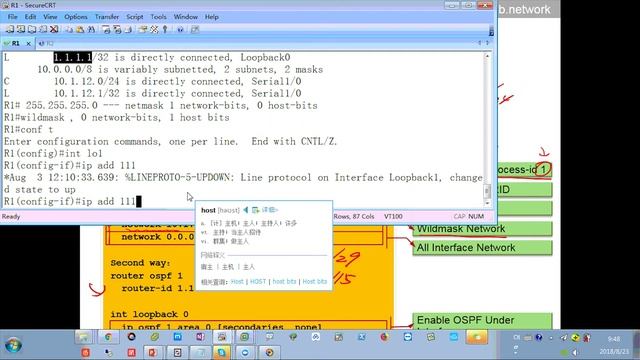Click the Paste toolbar icon

[80, 29]
